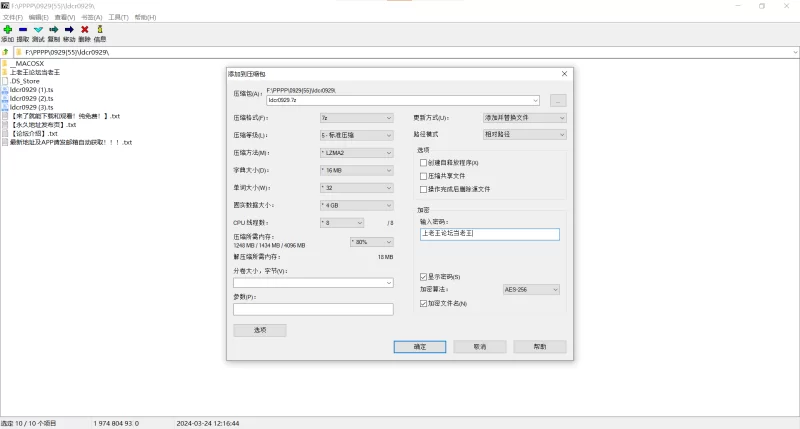This screenshot has height=429, width=800.
Task: Click the browse "..." button next to archive name
Action: pos(558,100)
